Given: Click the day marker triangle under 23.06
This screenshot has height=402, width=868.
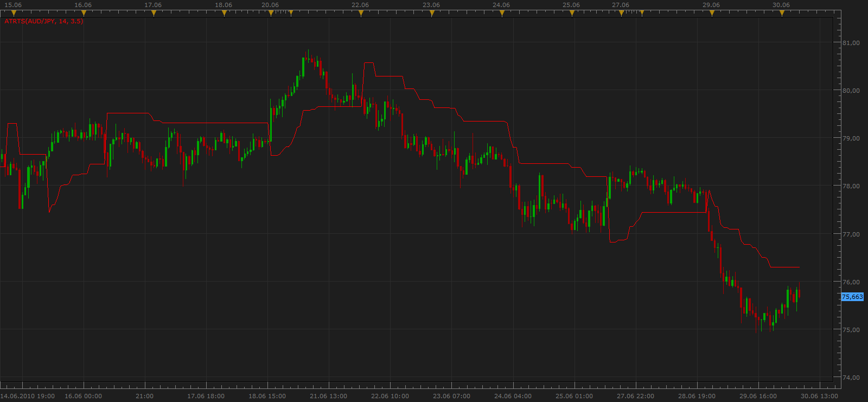Looking at the screenshot, I should click(x=432, y=13).
